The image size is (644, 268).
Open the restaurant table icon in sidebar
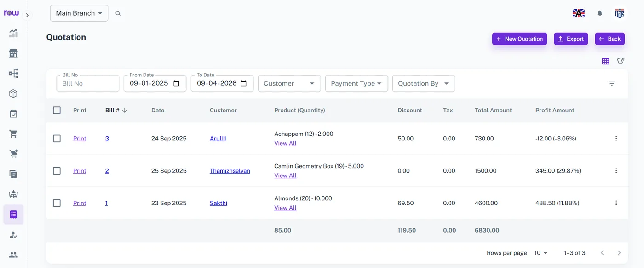[x=13, y=194]
